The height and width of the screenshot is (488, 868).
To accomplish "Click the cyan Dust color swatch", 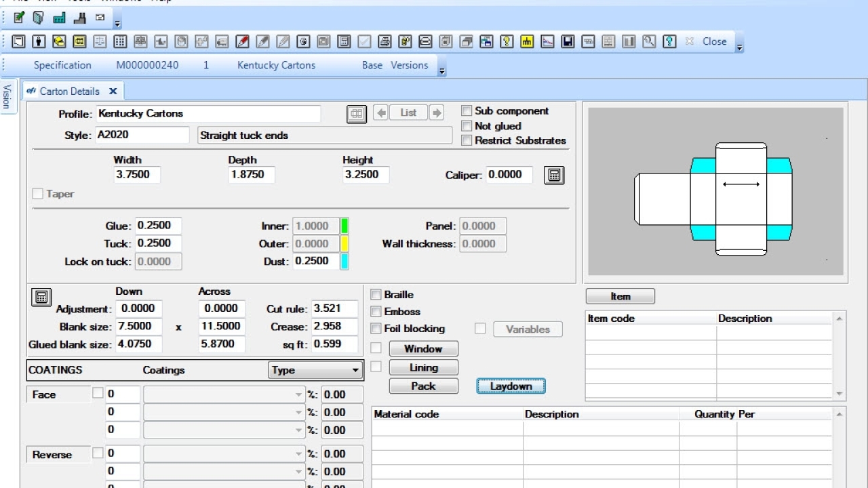I will pos(344,261).
